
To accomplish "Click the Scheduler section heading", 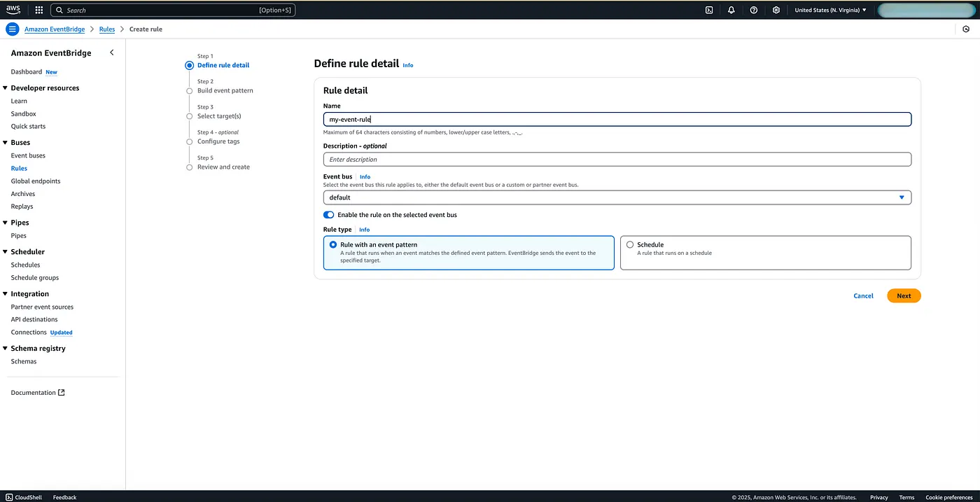I will (x=27, y=252).
